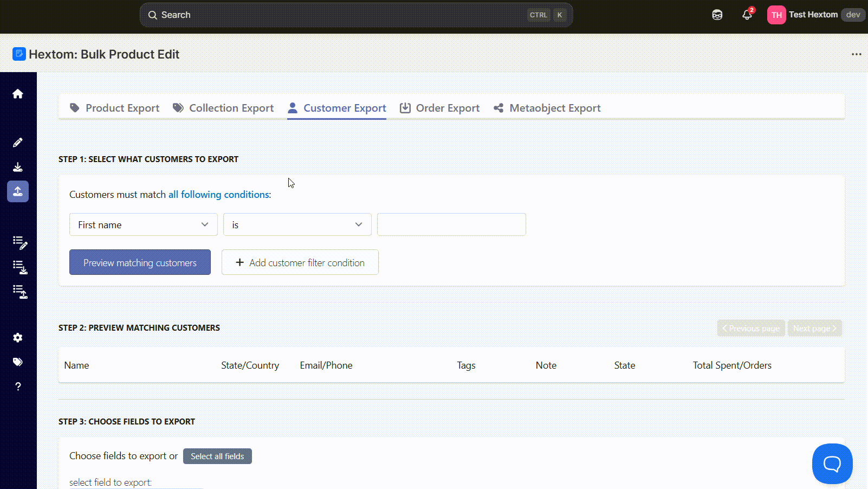Add customer filter condition
The width and height of the screenshot is (868, 489).
click(300, 262)
